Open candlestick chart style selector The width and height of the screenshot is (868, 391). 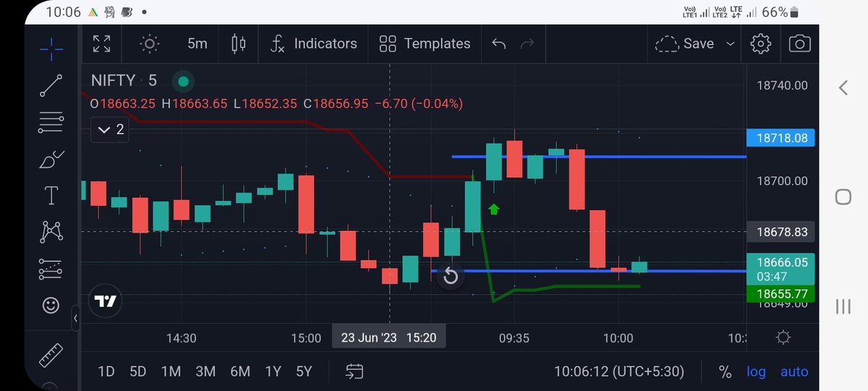[x=238, y=43]
